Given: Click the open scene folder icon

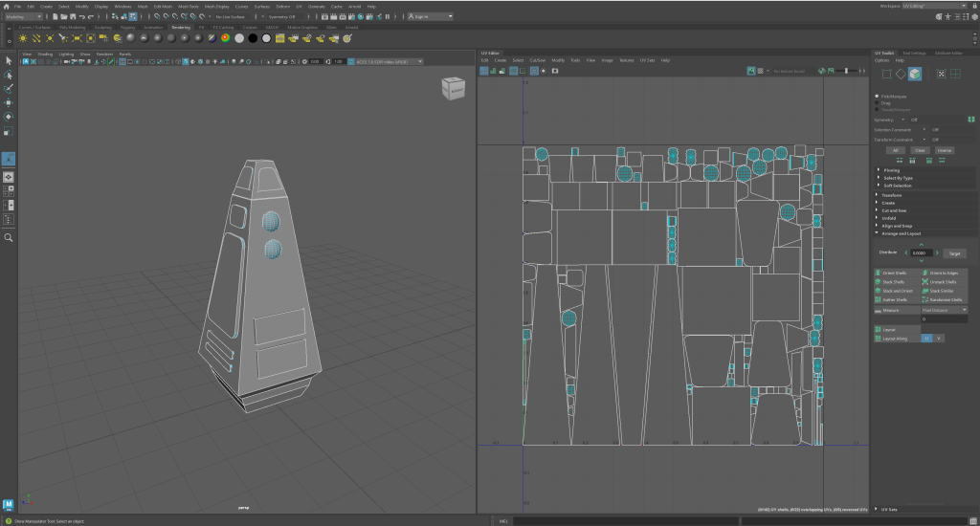Looking at the screenshot, I should pos(64,17).
